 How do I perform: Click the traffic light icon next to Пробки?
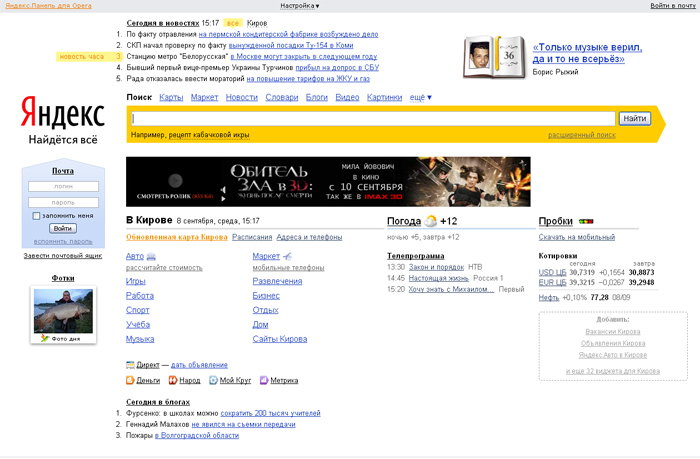(x=586, y=221)
